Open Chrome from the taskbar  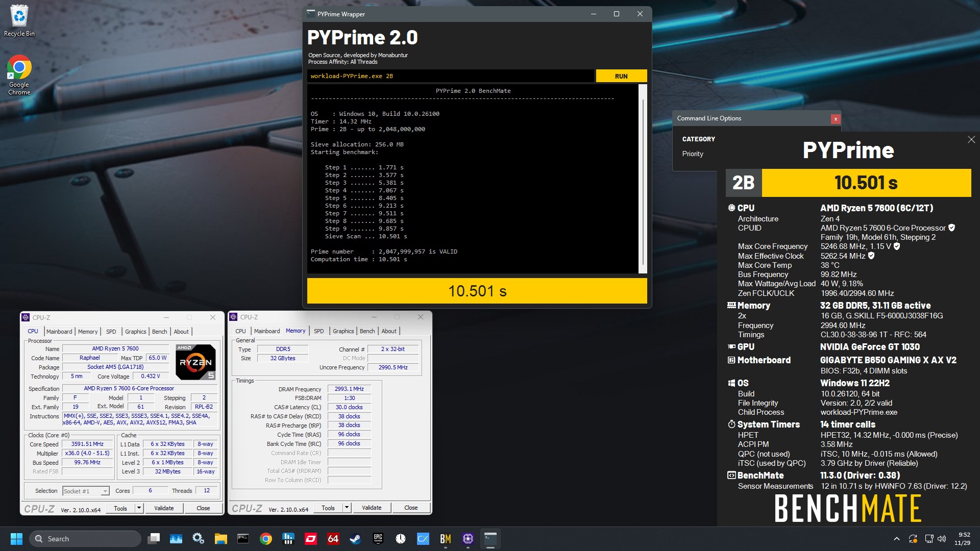click(x=265, y=539)
